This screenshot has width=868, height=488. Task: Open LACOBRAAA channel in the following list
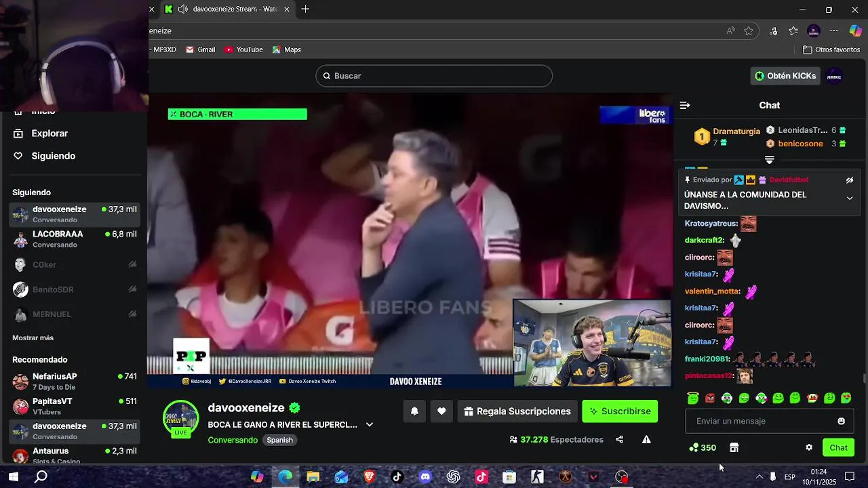pos(75,239)
